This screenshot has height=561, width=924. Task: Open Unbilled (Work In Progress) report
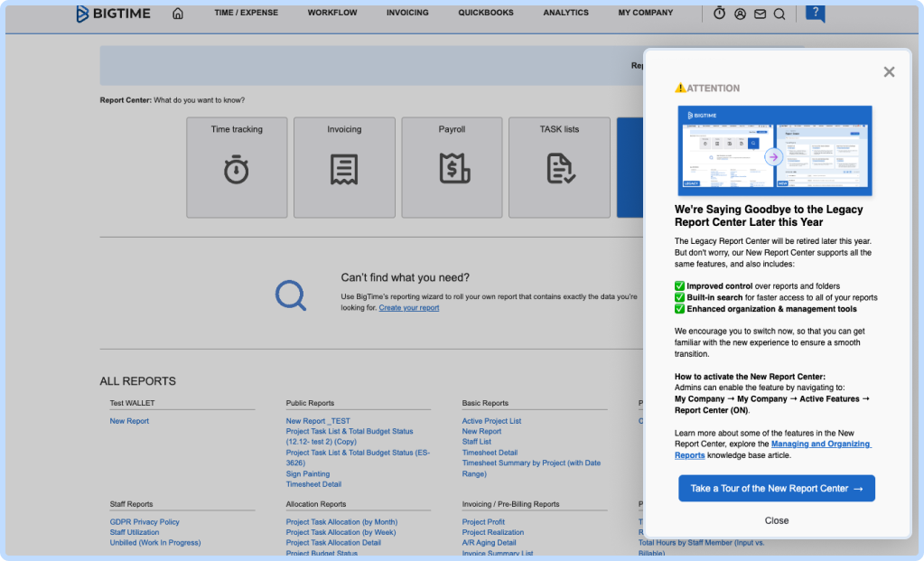155,543
